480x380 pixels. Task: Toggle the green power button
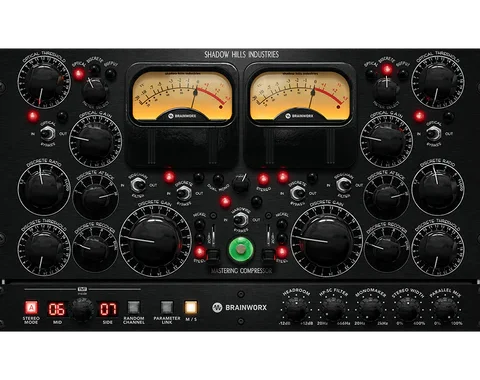(x=241, y=249)
